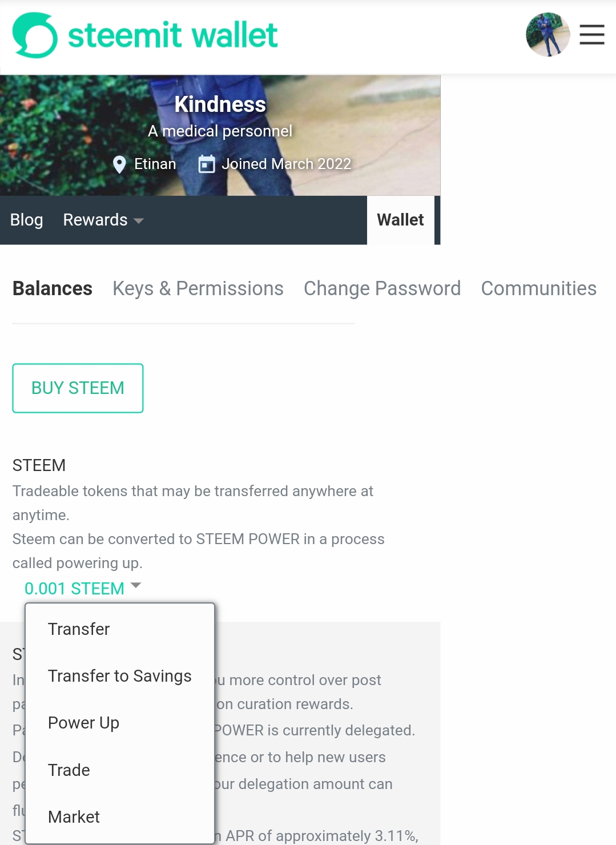616x845 pixels.
Task: Select Transfer to Savings option
Action: click(119, 676)
